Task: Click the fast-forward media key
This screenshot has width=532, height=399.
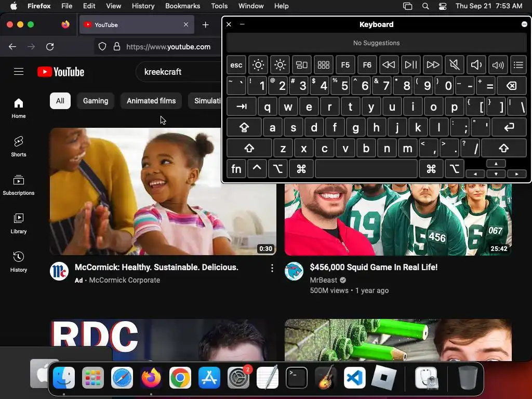Action: point(433,65)
